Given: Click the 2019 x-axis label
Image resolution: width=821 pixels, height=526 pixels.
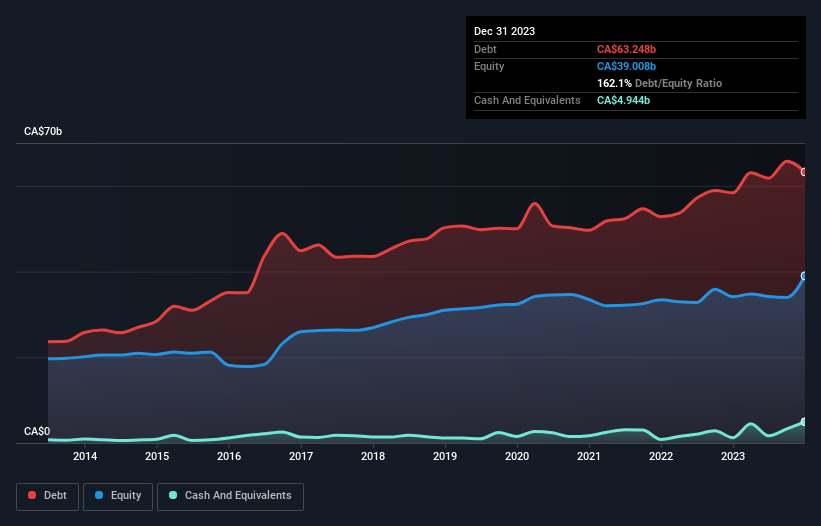Looking at the screenshot, I should coord(445,456).
